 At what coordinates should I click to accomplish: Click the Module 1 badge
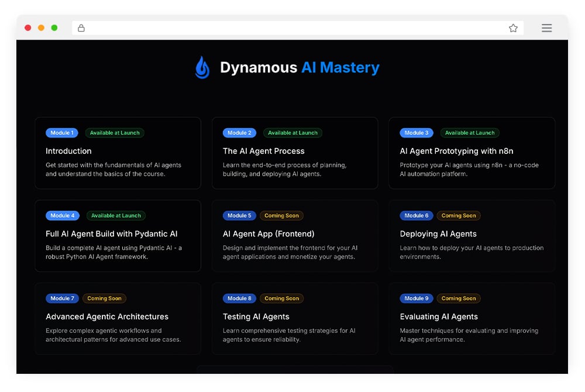pyautogui.click(x=62, y=133)
